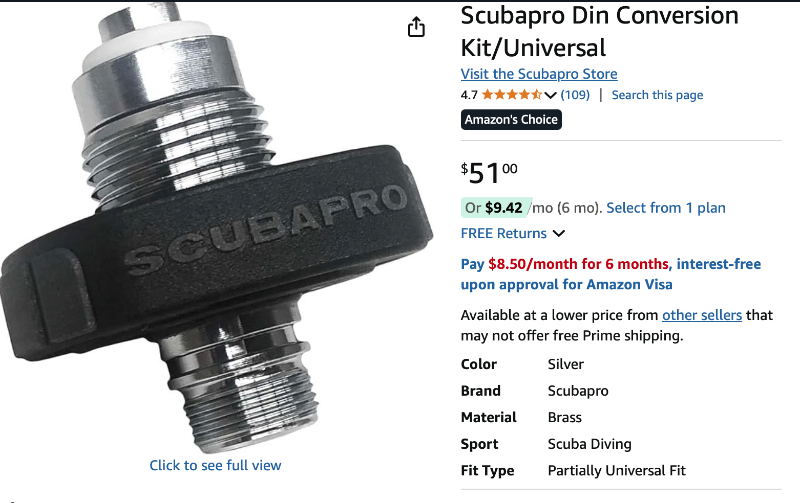Image resolution: width=800 pixels, height=503 pixels.
Task: Click the 4.7 rating number
Action: (x=469, y=95)
